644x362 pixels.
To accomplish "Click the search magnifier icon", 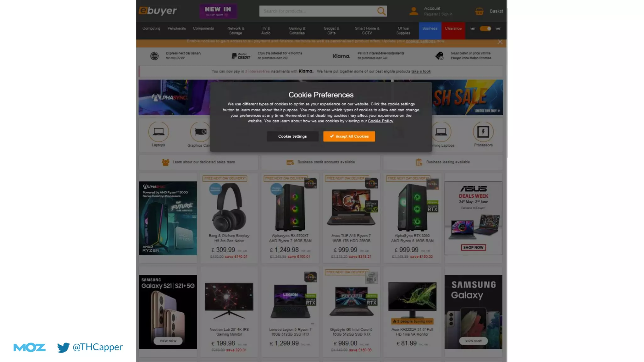I will 381,11.
